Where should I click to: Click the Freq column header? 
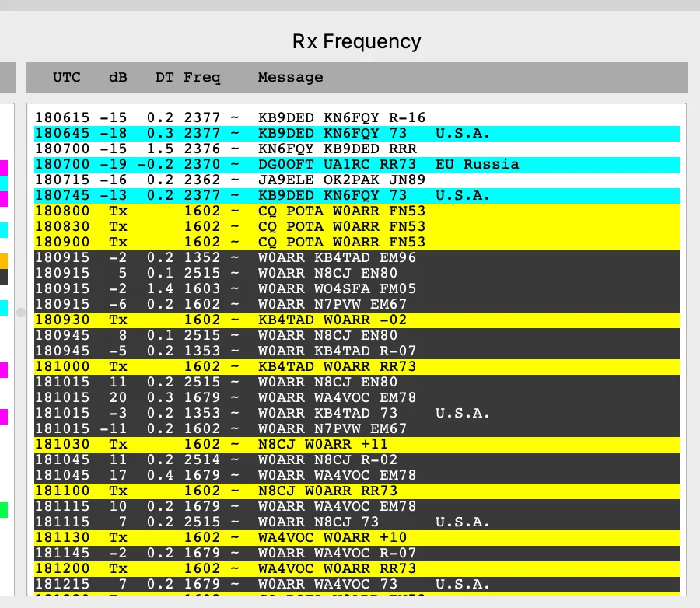(202, 78)
